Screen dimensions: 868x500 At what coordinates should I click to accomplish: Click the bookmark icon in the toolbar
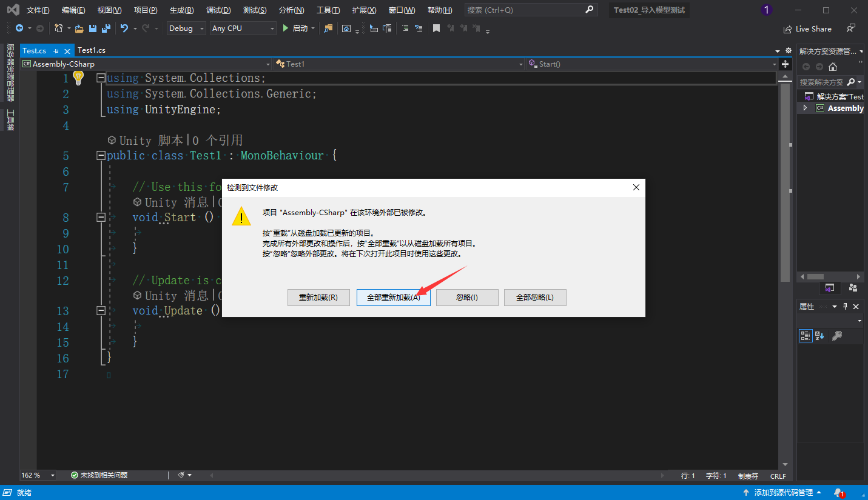tap(436, 28)
